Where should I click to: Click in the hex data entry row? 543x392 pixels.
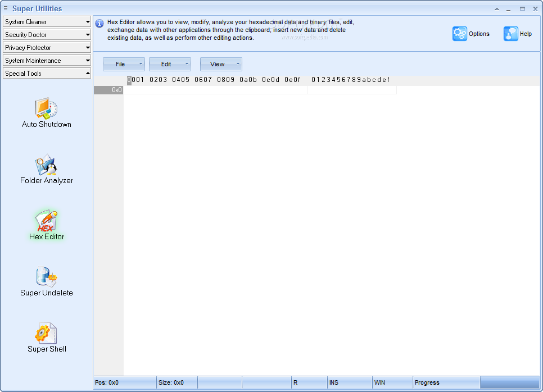(215, 90)
